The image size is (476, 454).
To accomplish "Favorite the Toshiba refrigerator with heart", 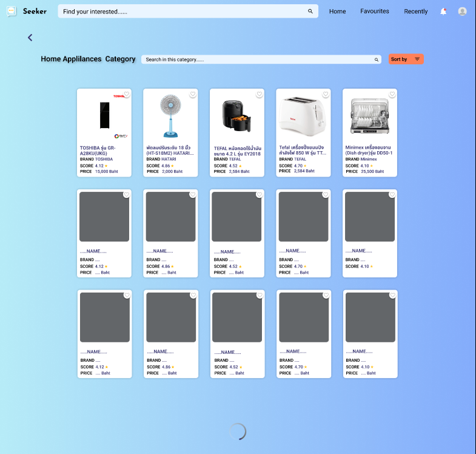I will 126,94.
